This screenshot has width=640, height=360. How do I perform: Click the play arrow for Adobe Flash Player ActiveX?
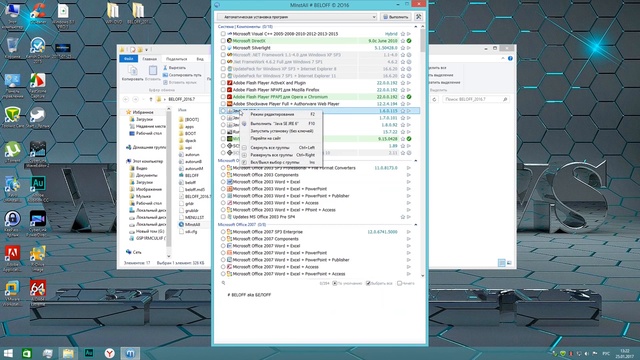pos(409,83)
